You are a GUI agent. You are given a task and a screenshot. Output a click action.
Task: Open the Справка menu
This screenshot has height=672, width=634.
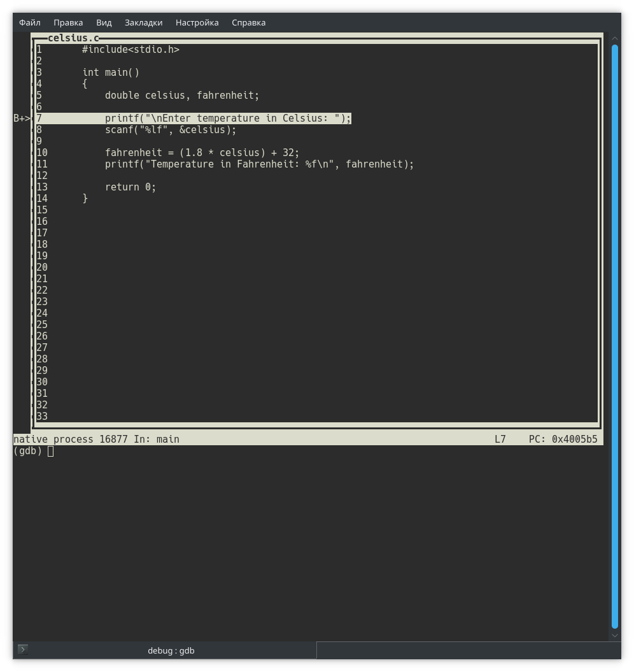(248, 22)
